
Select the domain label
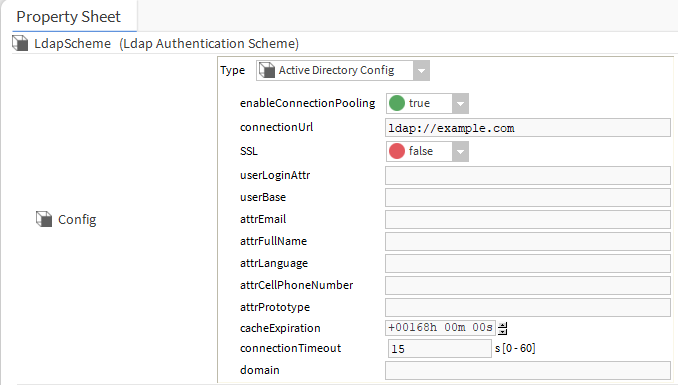[x=260, y=370]
